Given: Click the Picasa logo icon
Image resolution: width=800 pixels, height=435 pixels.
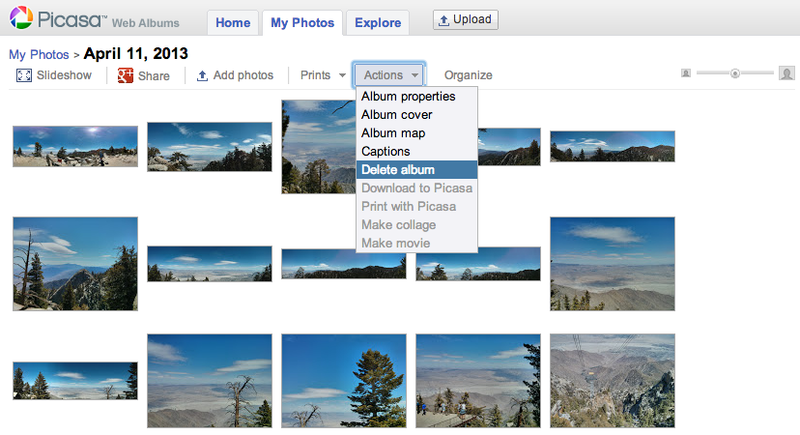Looking at the screenshot, I should pyautogui.click(x=20, y=18).
